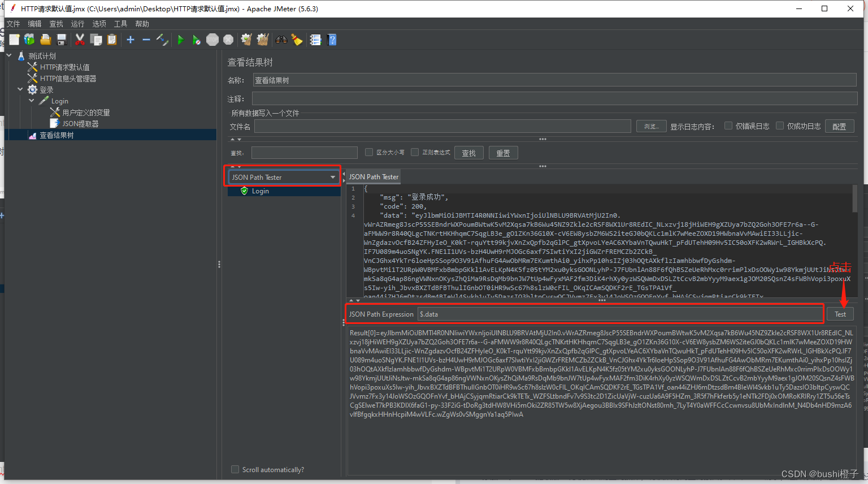Open the 工具 menu

pyautogui.click(x=120, y=24)
